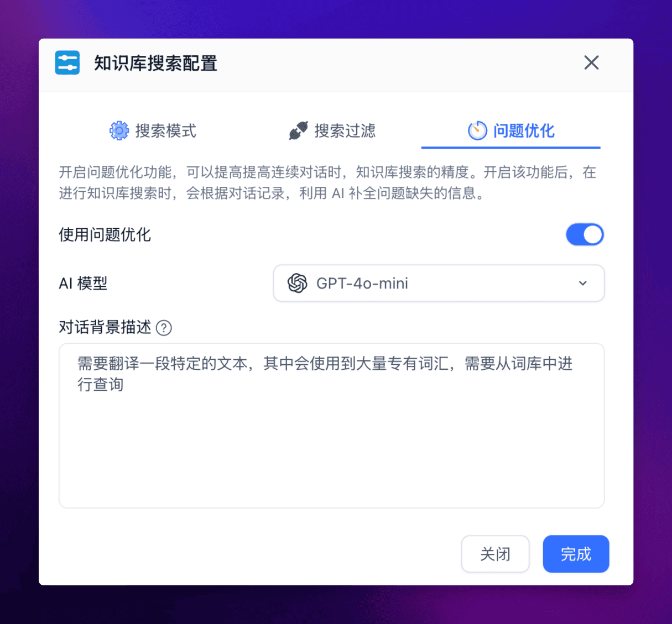Image resolution: width=672 pixels, height=624 pixels.
Task: Click the AI 模型 label
Action: (x=83, y=283)
